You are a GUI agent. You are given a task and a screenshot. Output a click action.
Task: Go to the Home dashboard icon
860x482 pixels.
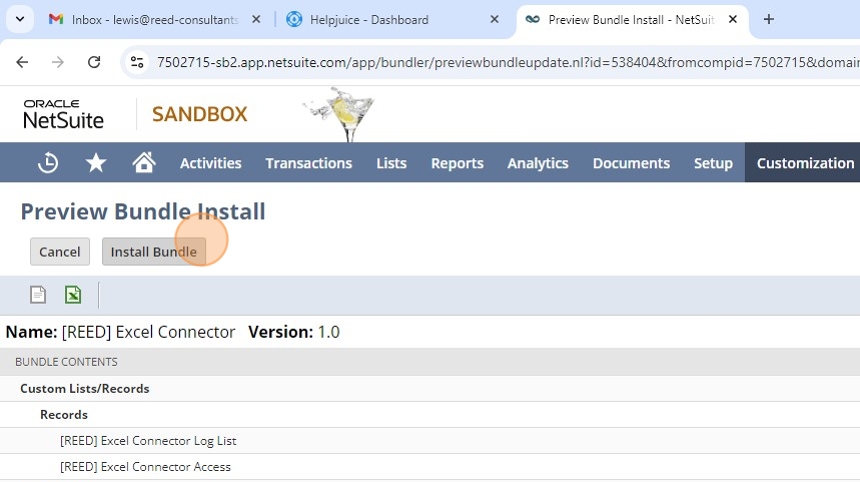[144, 163]
